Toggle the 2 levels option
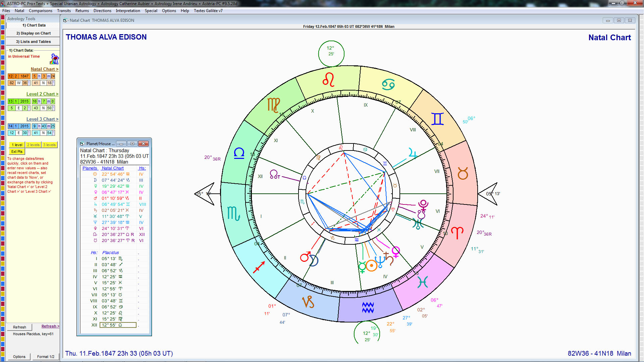 click(33, 145)
